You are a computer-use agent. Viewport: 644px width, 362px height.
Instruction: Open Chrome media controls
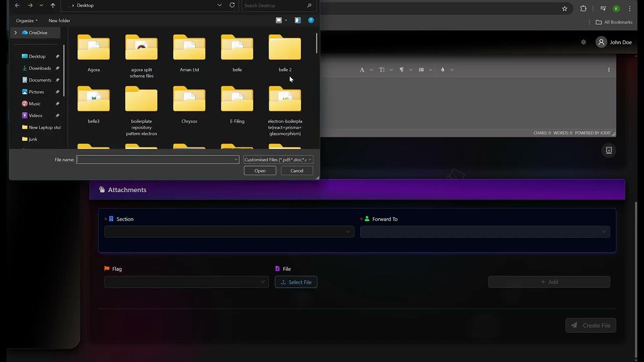point(603,9)
